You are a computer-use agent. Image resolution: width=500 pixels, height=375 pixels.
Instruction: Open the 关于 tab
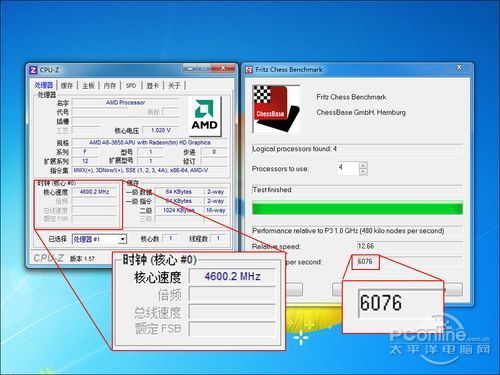pyautogui.click(x=174, y=86)
